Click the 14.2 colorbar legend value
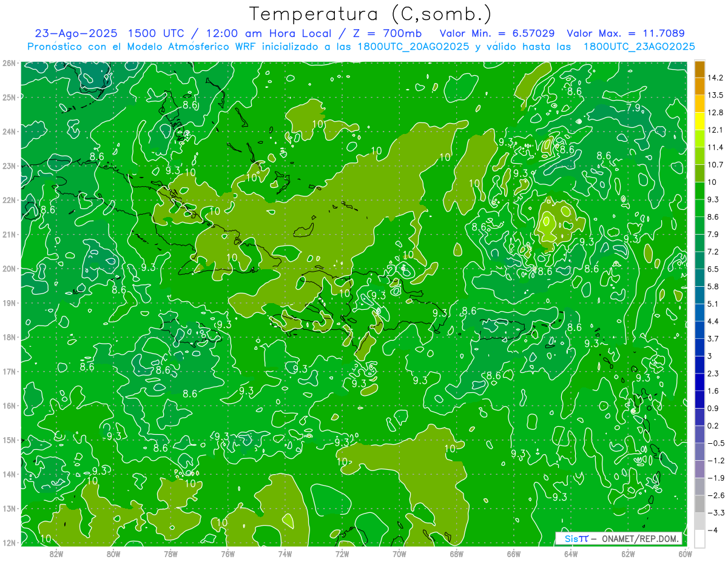Viewport: 728px width, 562px height. point(715,78)
